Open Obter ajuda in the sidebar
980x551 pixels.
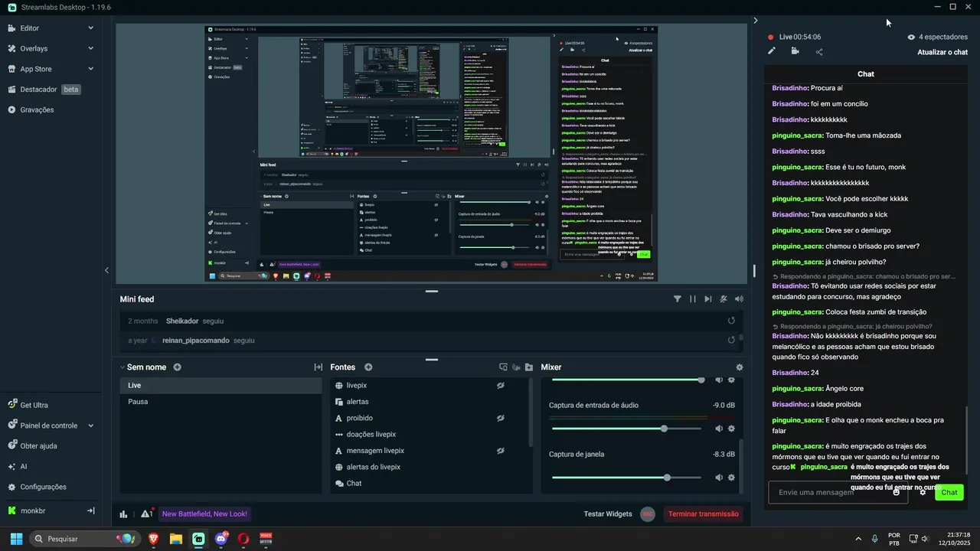38,446
